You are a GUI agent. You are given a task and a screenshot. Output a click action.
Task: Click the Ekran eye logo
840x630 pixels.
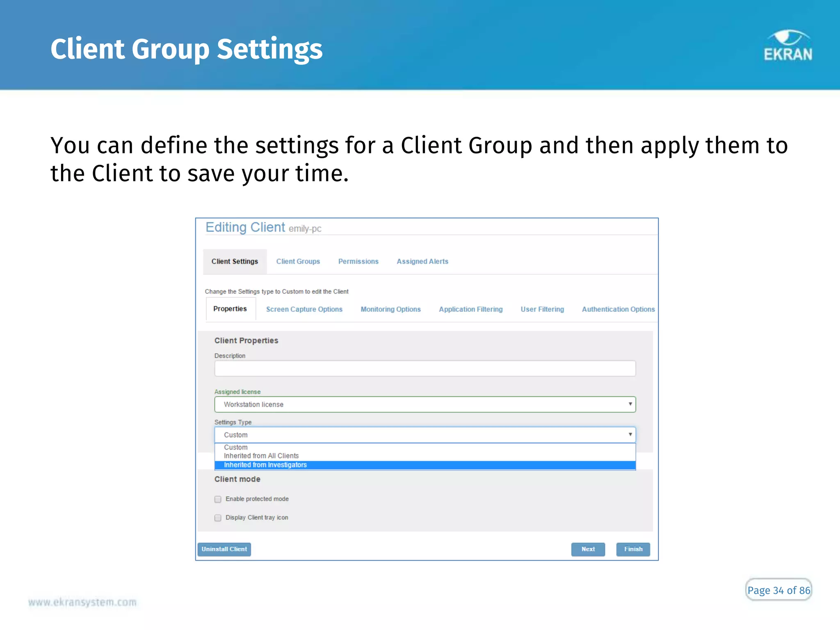pos(788,46)
